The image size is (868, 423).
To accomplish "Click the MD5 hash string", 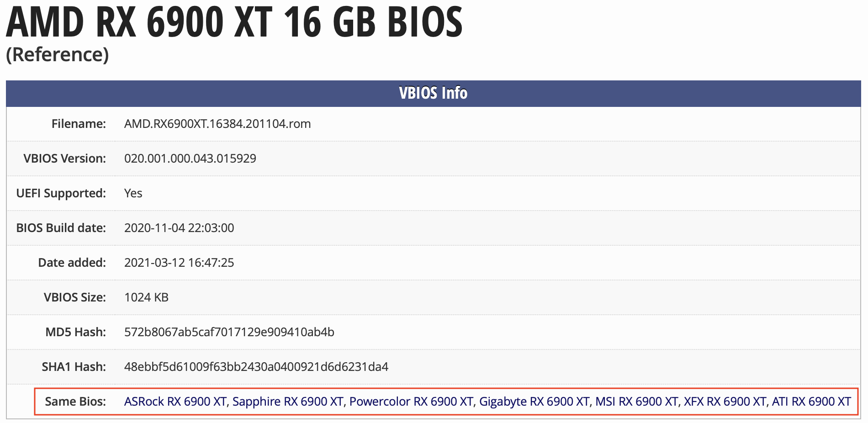I will click(229, 332).
